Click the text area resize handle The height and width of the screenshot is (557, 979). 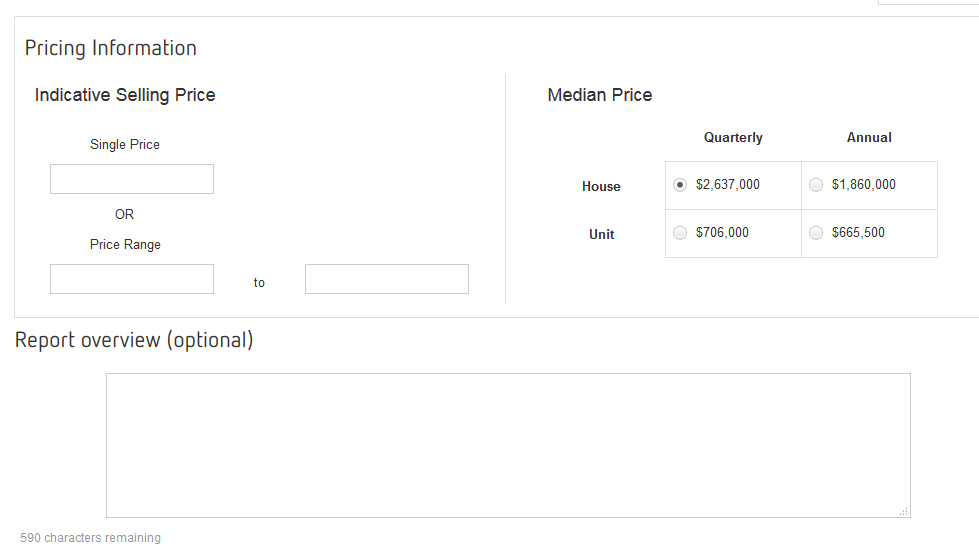(904, 511)
